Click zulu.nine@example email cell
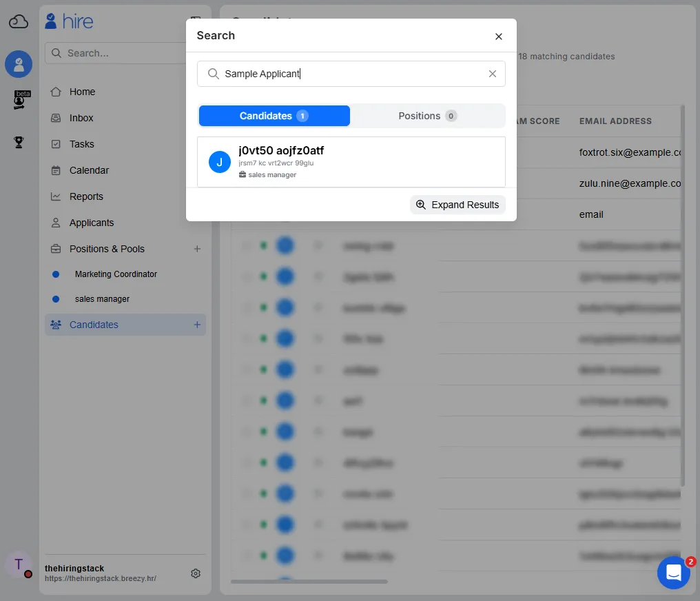The width and height of the screenshot is (700, 601). (x=630, y=183)
